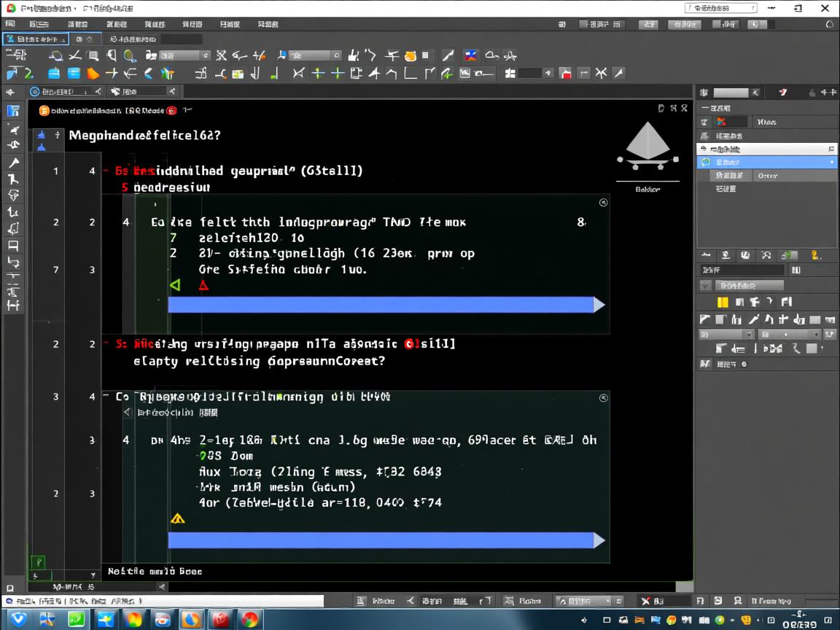Click the magnifier zoom icon in the toolbar
The width and height of the screenshot is (840, 630).
tap(130, 56)
